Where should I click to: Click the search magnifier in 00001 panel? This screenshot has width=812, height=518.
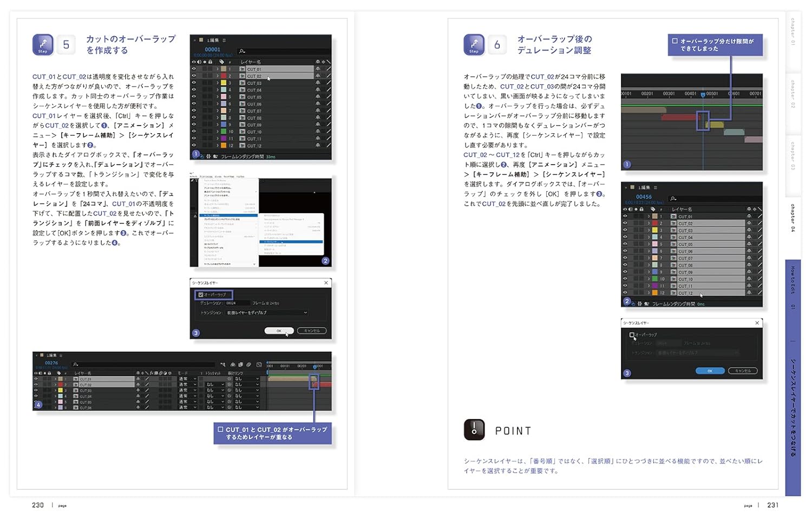tap(242, 51)
